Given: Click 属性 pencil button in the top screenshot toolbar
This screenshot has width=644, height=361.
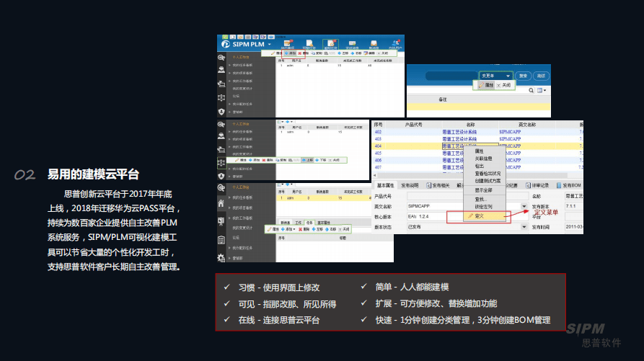Looking at the screenshot, I should click(277, 53).
